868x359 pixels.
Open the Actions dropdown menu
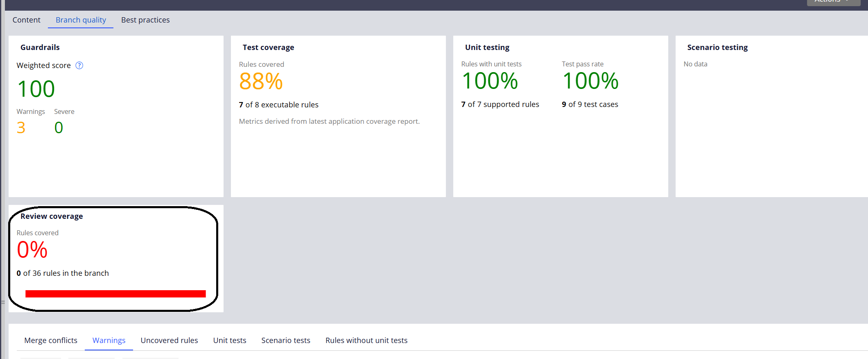click(x=832, y=1)
